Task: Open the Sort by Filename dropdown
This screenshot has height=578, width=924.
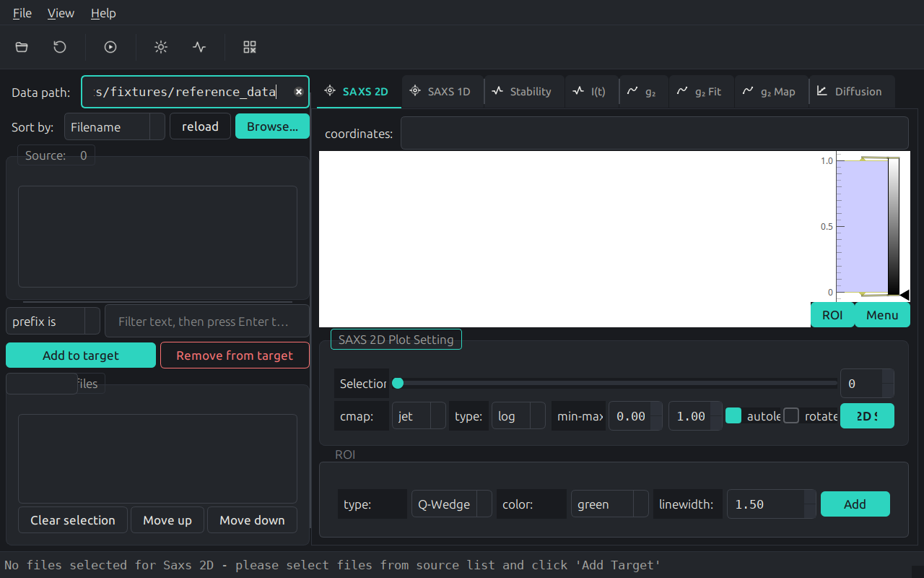Action: click(115, 126)
